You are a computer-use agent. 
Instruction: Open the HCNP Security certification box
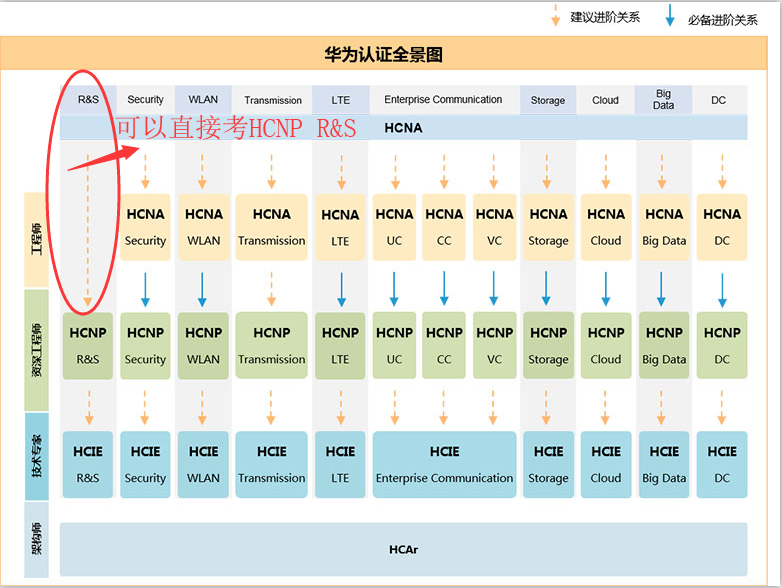145,346
